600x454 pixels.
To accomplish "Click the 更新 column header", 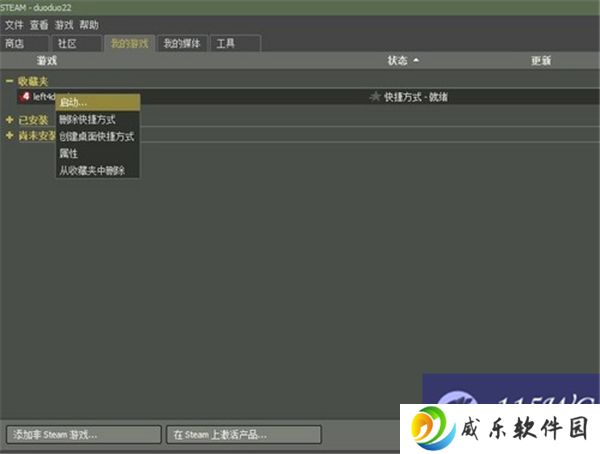I will (x=541, y=60).
